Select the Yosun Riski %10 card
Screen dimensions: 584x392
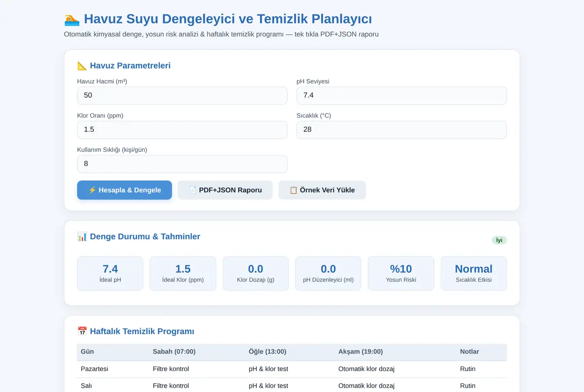coord(401,273)
